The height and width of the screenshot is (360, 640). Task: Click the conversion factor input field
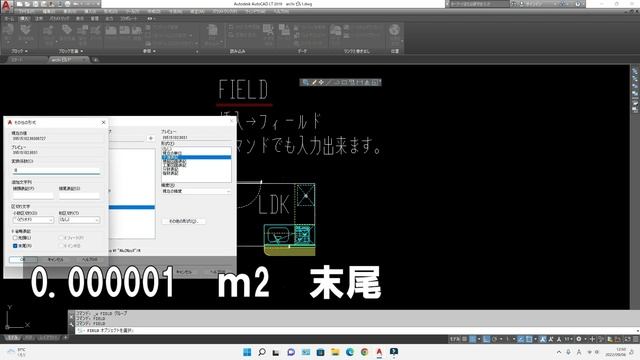pyautogui.click(x=56, y=170)
